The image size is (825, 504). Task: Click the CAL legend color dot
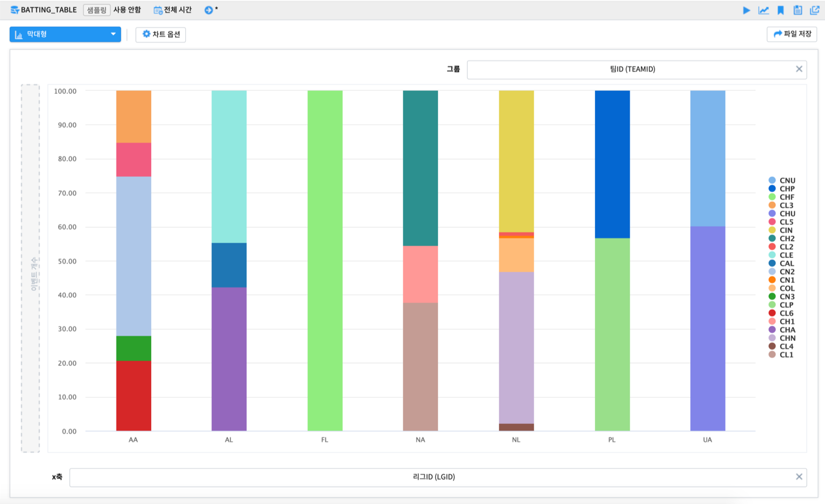coord(772,263)
